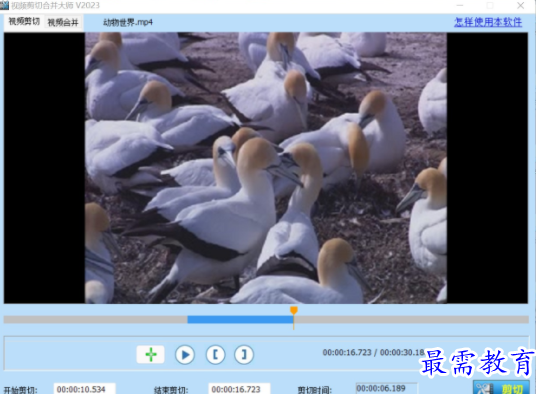Click the file name 动物世界.mp4

tap(128, 23)
